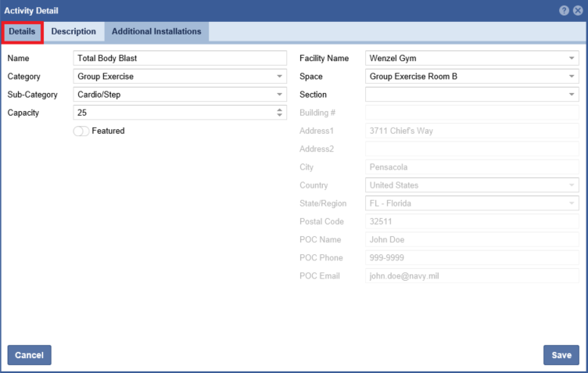Open the Additional Installations tab

[x=156, y=32]
